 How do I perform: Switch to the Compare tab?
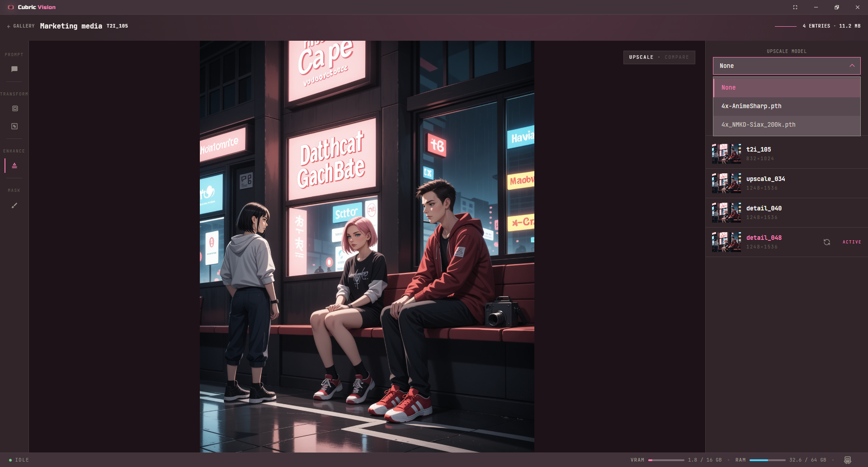pyautogui.click(x=677, y=57)
